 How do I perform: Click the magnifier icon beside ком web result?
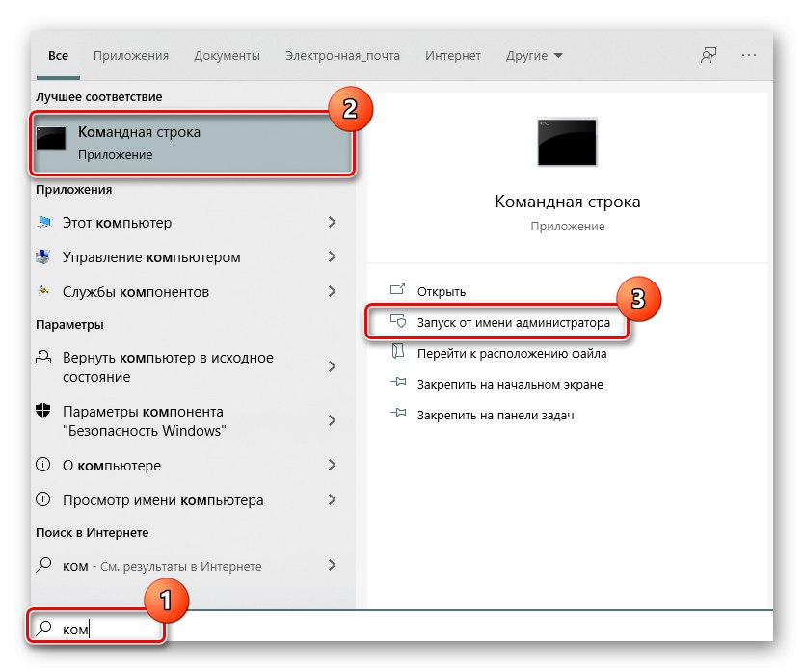coord(43,565)
